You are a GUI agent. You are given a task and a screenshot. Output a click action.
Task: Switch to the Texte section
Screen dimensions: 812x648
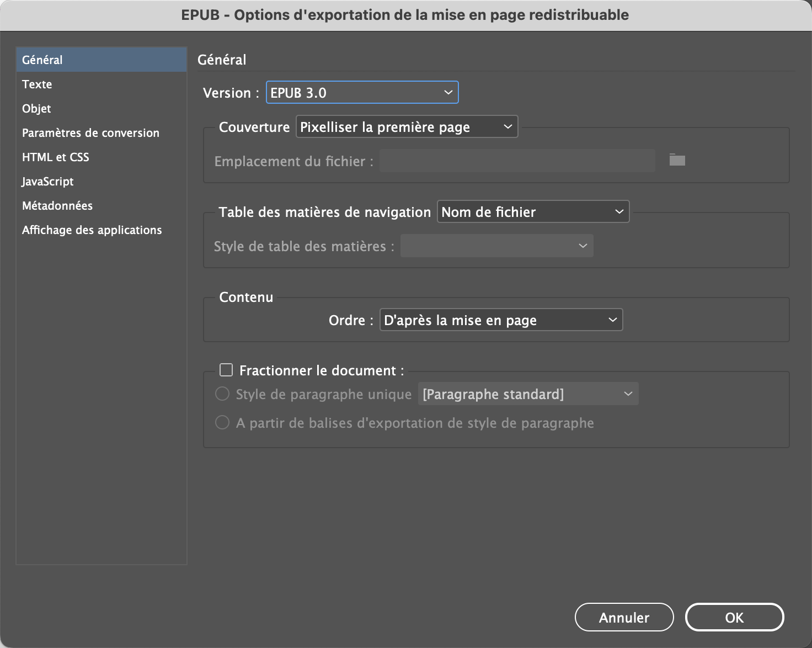[37, 84]
